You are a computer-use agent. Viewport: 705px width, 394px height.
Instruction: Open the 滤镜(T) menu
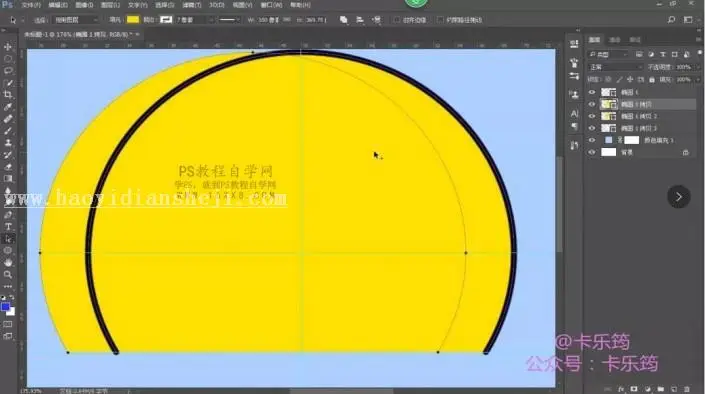point(191,5)
